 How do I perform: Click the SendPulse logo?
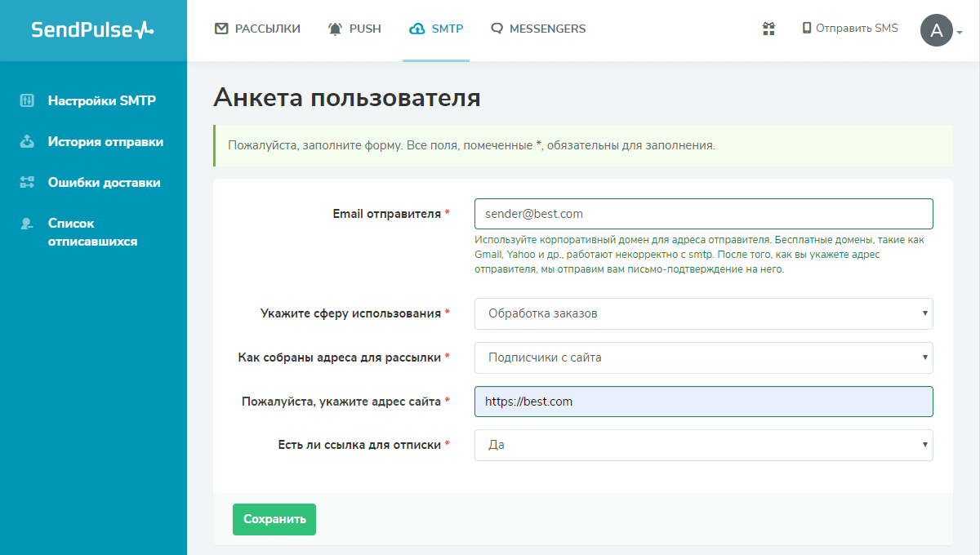92,30
